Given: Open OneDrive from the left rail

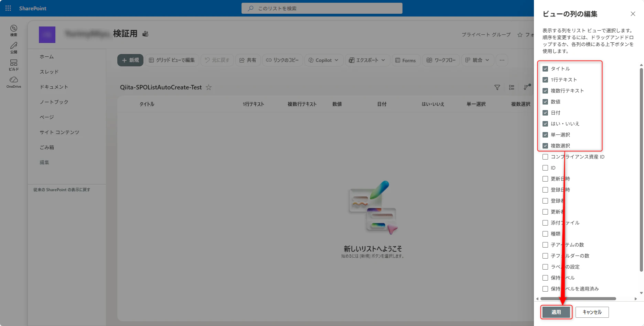Looking at the screenshot, I should [14, 82].
